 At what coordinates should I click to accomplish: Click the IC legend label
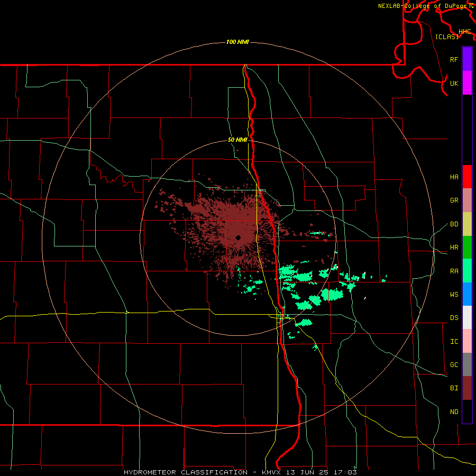(x=454, y=342)
